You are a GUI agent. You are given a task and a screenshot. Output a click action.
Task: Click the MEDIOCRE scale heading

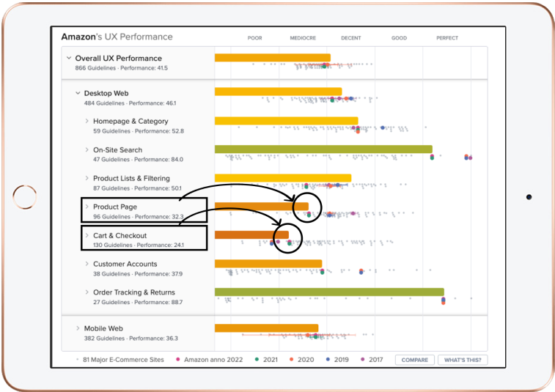(303, 38)
